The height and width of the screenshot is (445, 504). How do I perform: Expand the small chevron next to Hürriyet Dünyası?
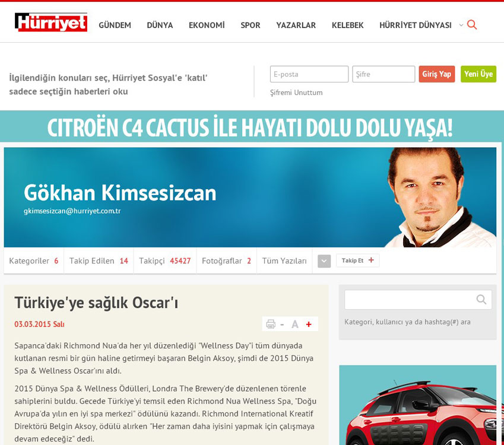461,25
